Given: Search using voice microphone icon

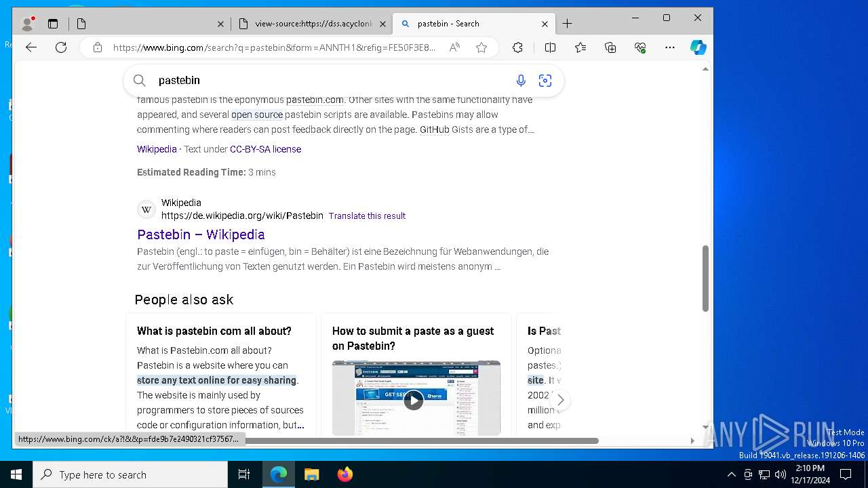Looking at the screenshot, I should [521, 81].
